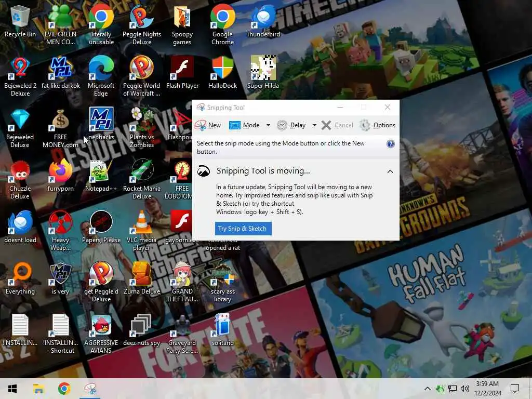Select Rocket Mania Deluxe icon
This screenshot has height=399, width=532.
(142, 180)
